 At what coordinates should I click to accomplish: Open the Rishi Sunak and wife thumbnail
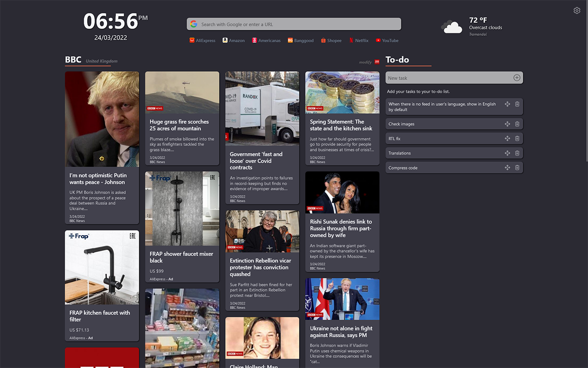click(342, 192)
